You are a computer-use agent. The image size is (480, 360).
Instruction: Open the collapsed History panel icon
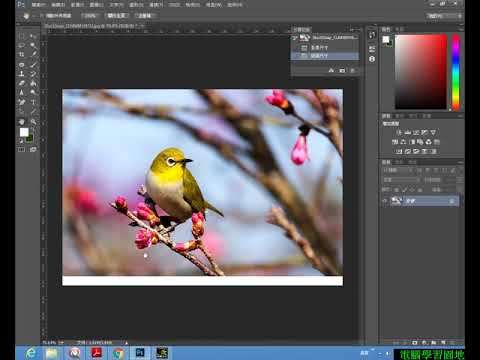click(x=372, y=35)
